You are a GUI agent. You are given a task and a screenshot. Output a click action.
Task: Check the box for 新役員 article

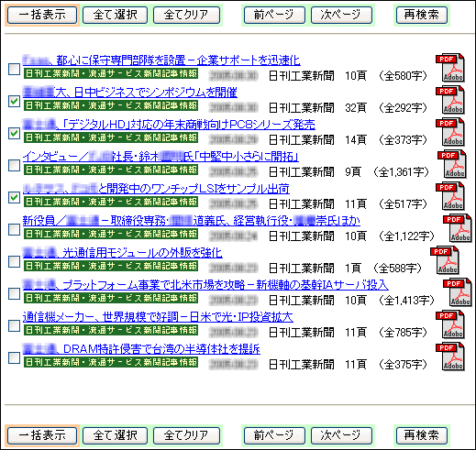(14, 229)
